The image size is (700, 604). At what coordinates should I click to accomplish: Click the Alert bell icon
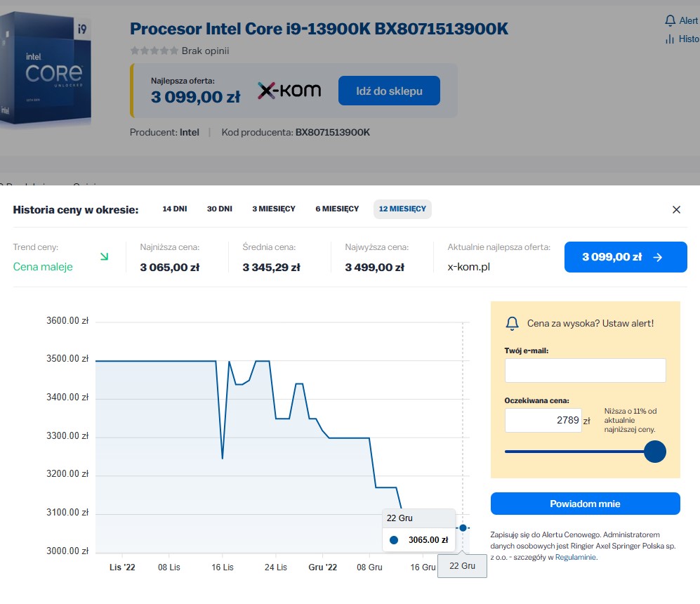point(670,20)
